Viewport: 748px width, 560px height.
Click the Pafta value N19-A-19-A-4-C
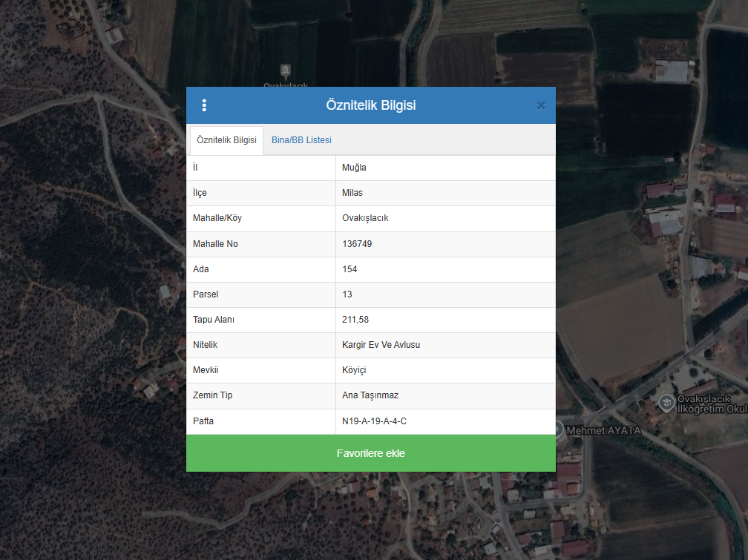[x=374, y=421]
